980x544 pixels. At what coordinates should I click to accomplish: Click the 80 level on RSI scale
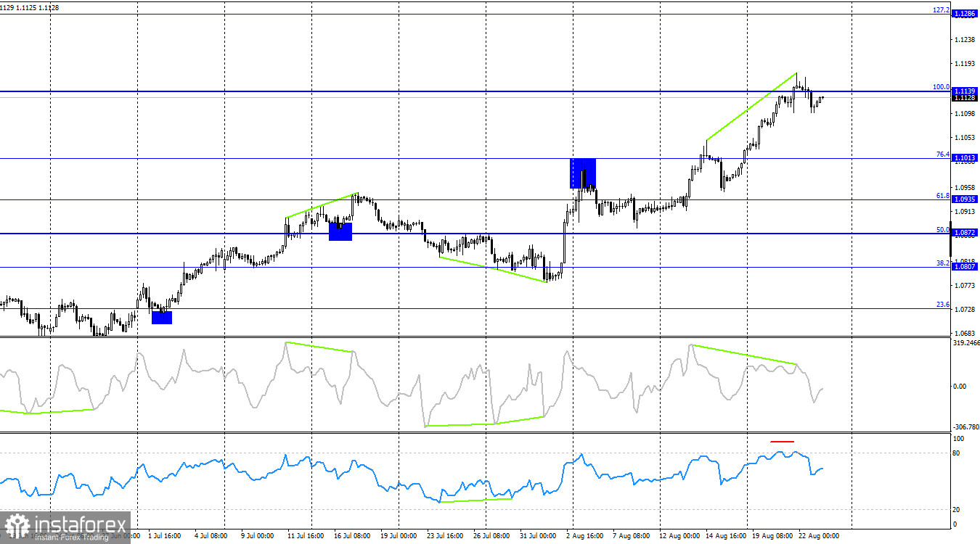pos(957,453)
